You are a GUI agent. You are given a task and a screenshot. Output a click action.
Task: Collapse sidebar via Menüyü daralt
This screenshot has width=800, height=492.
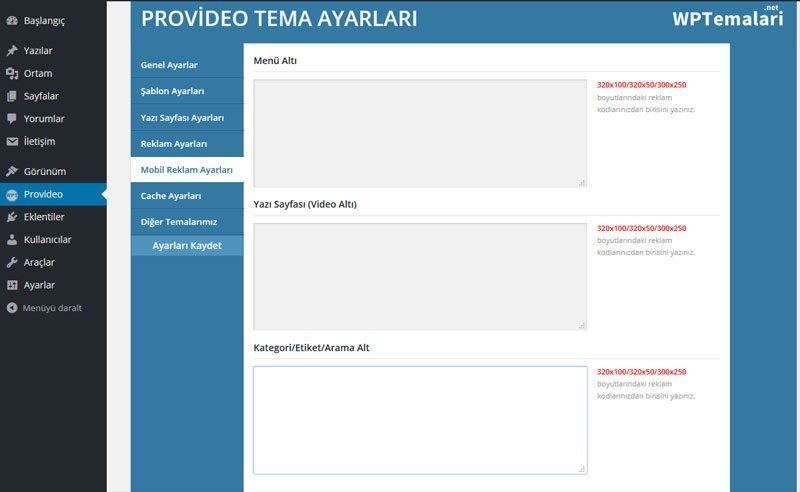[53, 308]
